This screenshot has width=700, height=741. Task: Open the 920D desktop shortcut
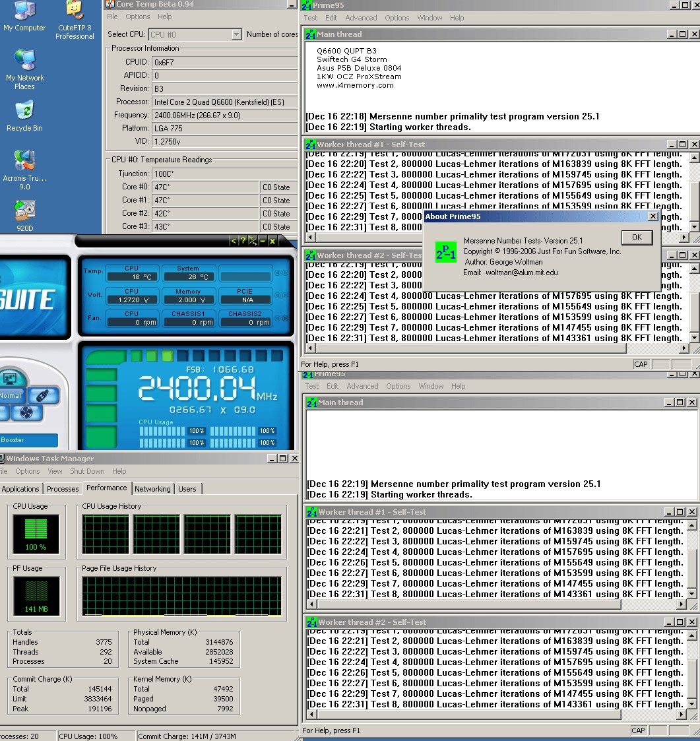pyautogui.click(x=24, y=216)
